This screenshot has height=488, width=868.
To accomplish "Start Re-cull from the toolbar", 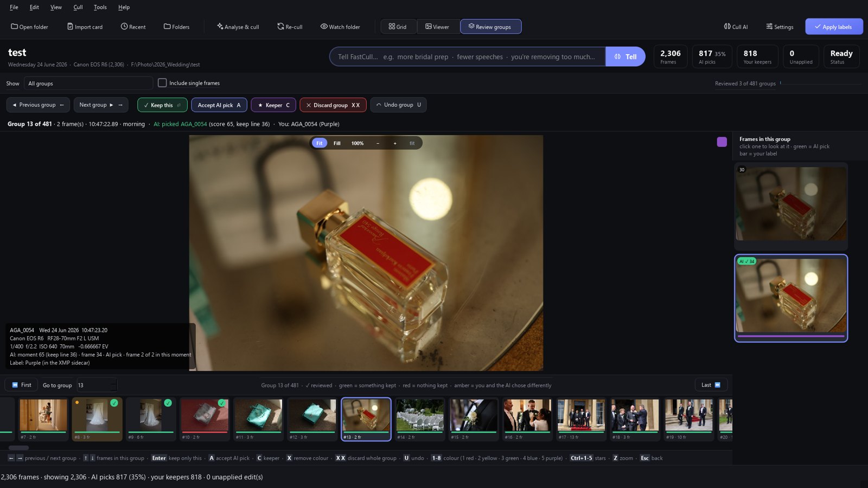I will (x=290, y=27).
